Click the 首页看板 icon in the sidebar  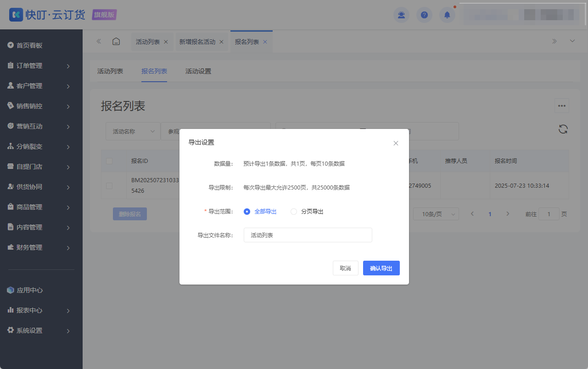[x=11, y=45]
